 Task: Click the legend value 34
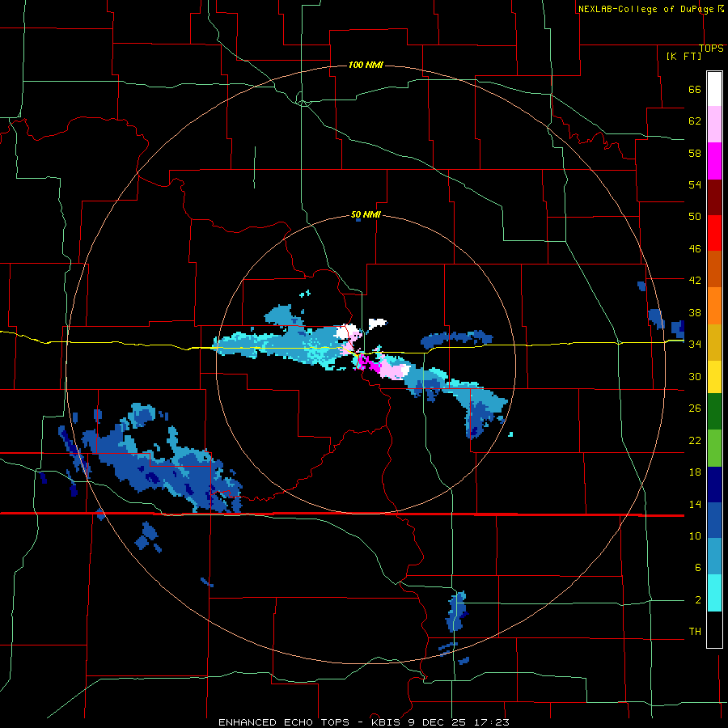click(x=695, y=344)
